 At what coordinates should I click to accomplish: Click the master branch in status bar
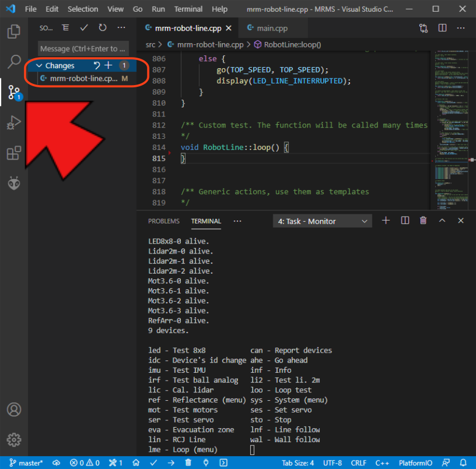pos(26,463)
